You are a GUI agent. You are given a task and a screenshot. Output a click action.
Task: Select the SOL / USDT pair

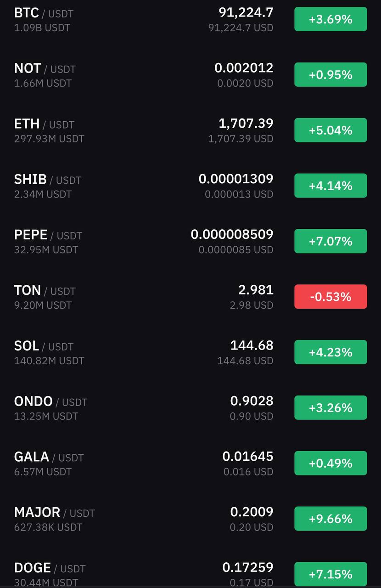(190, 353)
